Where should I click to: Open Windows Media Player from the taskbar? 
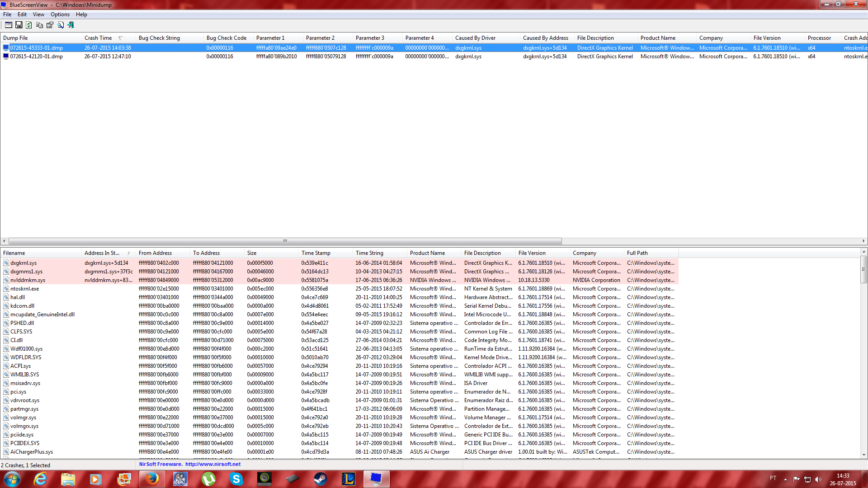[x=96, y=479]
